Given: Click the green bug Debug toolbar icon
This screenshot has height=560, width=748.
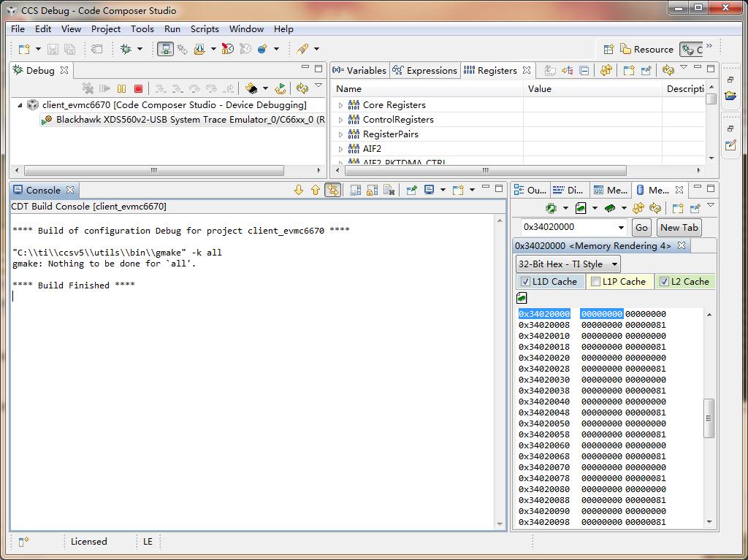Looking at the screenshot, I should pos(126,49).
